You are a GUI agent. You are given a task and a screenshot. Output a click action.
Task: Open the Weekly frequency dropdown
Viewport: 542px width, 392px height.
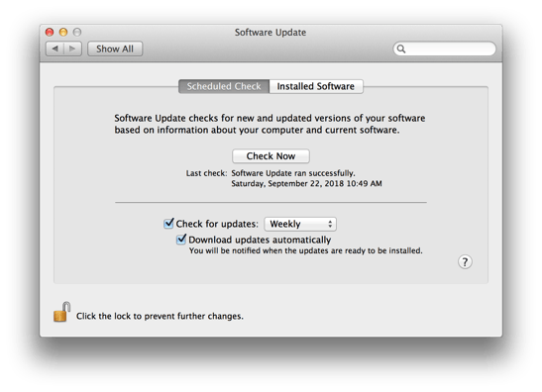(x=300, y=224)
